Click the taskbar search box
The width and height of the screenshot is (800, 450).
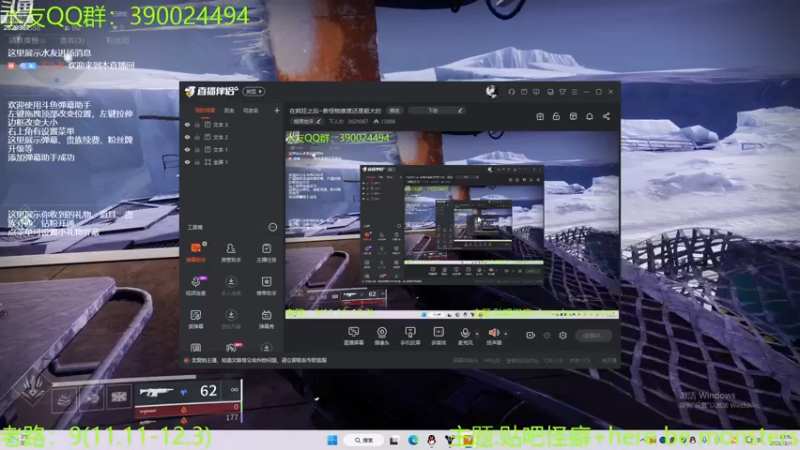click(x=364, y=440)
